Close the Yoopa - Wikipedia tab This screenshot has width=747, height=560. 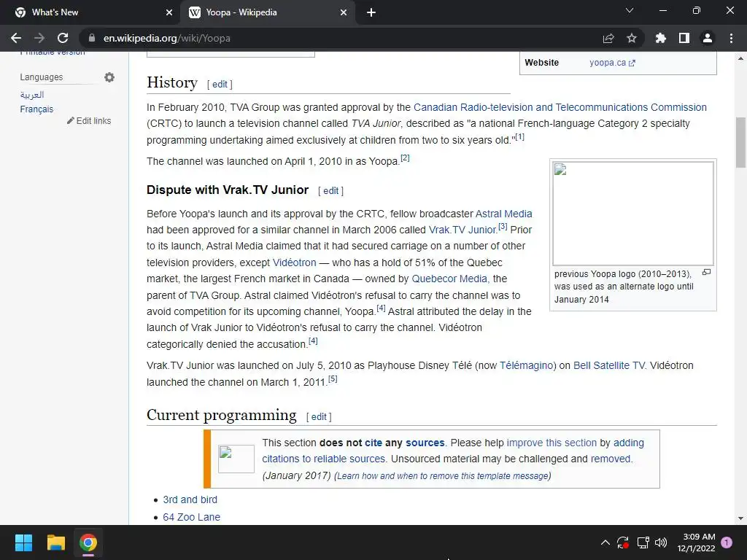(x=344, y=13)
